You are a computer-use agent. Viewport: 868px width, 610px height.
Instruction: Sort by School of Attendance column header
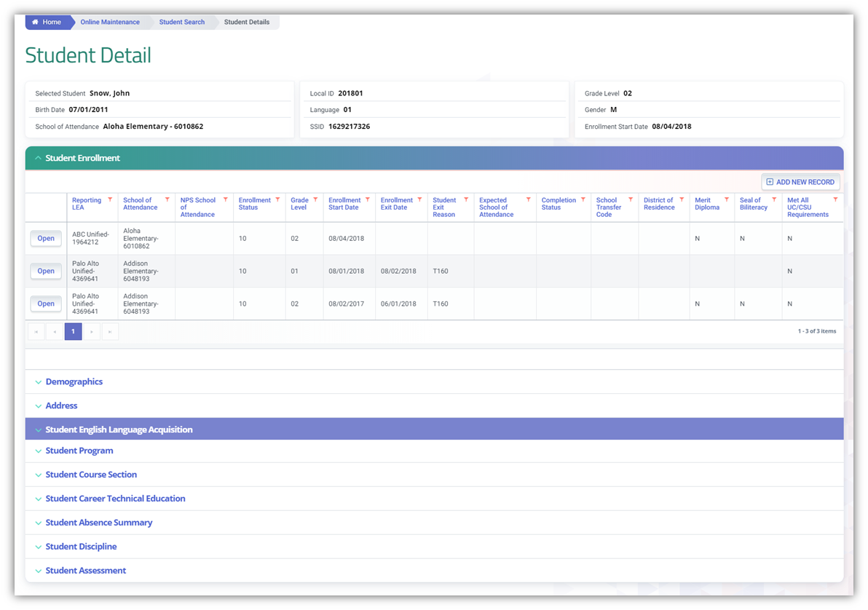point(140,204)
